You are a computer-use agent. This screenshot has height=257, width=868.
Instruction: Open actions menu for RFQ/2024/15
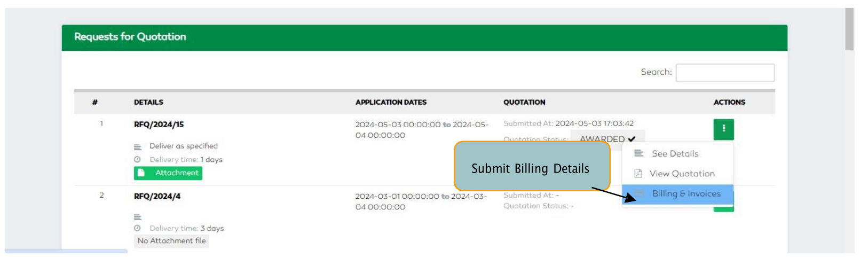(x=723, y=129)
